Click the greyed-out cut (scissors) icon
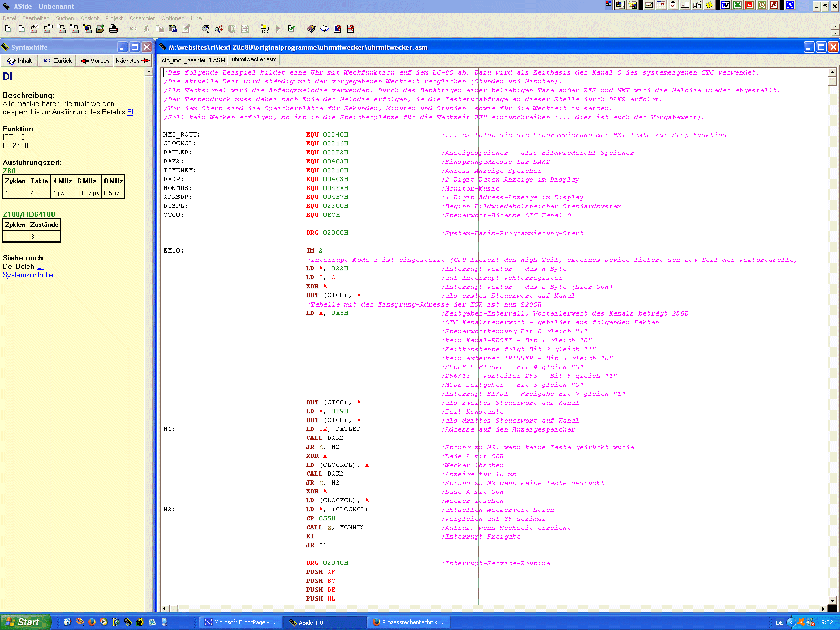The image size is (840, 630). pos(146,29)
